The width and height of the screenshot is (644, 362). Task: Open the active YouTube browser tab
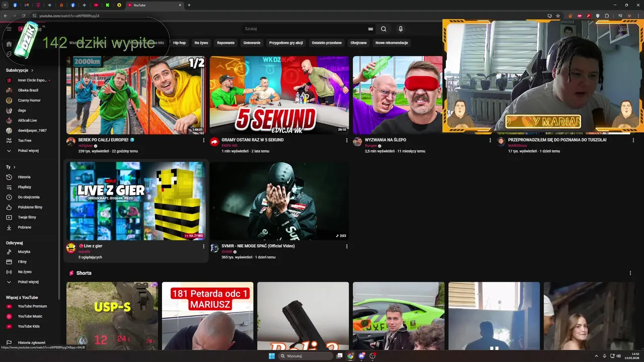click(154, 5)
